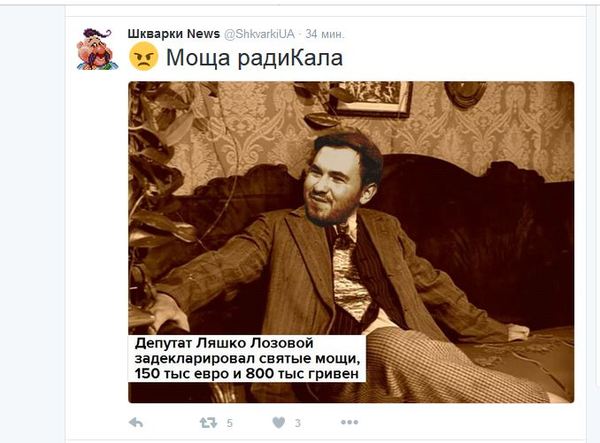View the likes count showing 3
Viewport: 600px width, 443px height.
click(x=298, y=423)
